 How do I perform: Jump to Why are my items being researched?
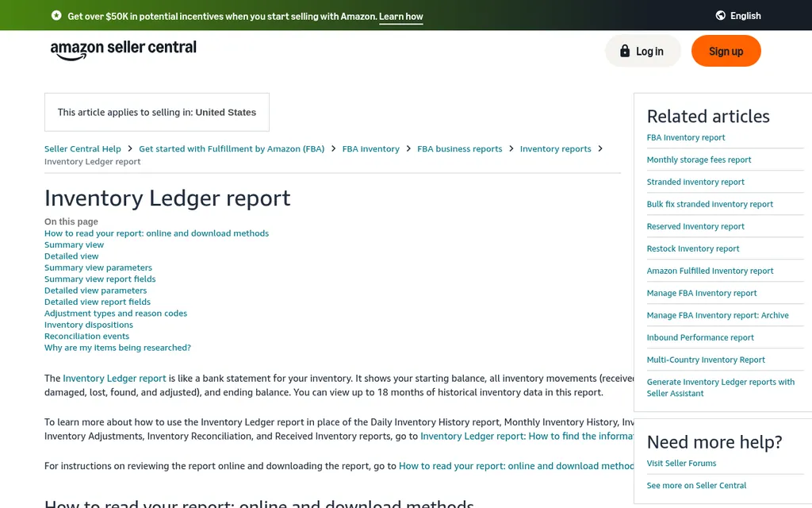click(x=117, y=348)
